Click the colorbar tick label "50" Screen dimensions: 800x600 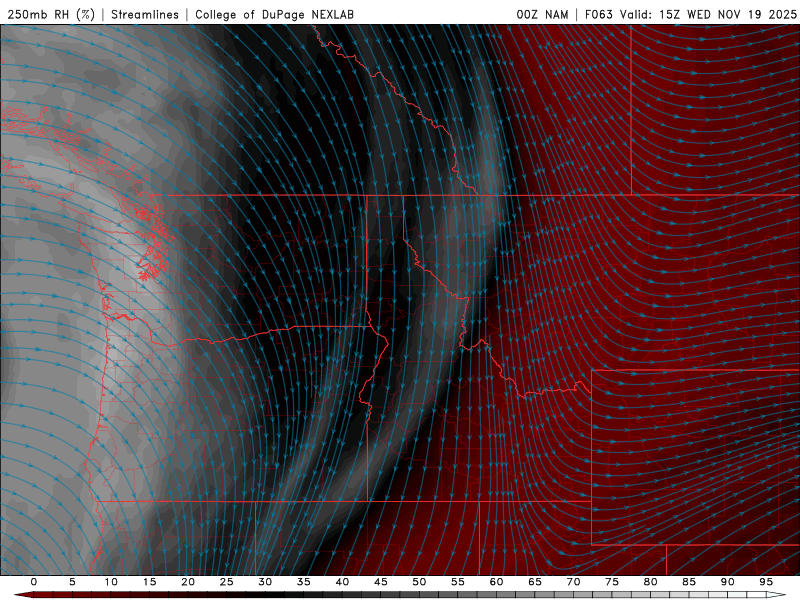pos(419,582)
